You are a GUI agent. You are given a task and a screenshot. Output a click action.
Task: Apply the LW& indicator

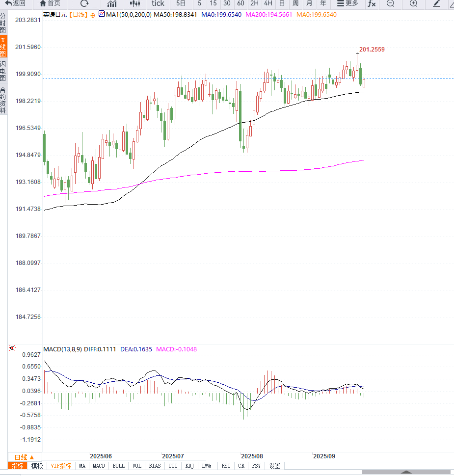207,466
